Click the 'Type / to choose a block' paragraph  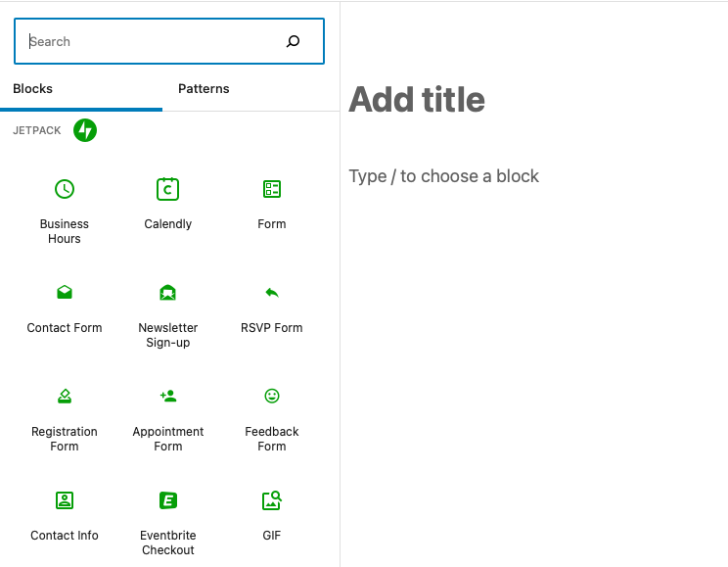pos(444,176)
